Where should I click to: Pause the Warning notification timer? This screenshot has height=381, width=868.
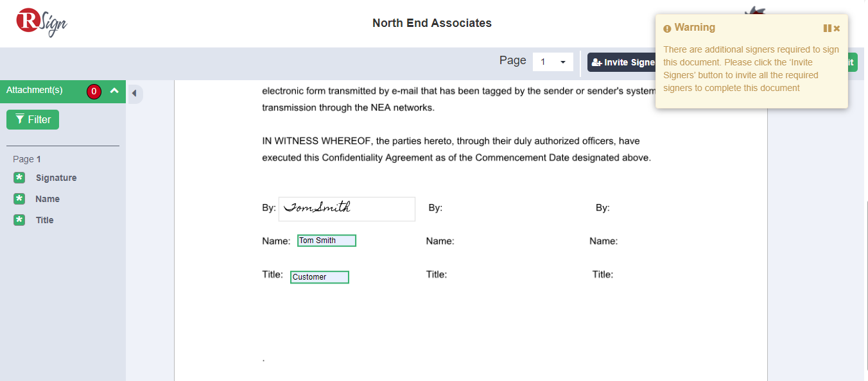[827, 28]
